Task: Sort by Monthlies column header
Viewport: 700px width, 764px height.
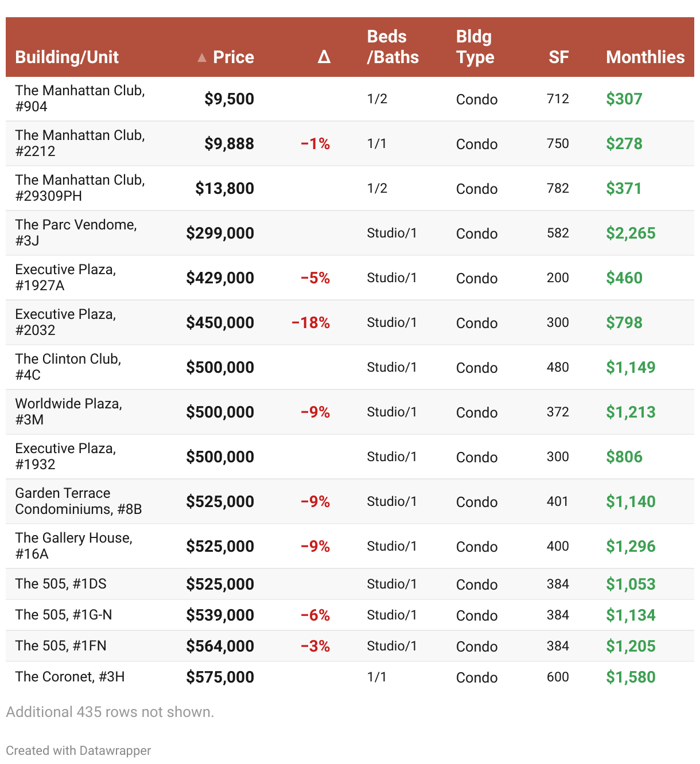Action: click(645, 57)
